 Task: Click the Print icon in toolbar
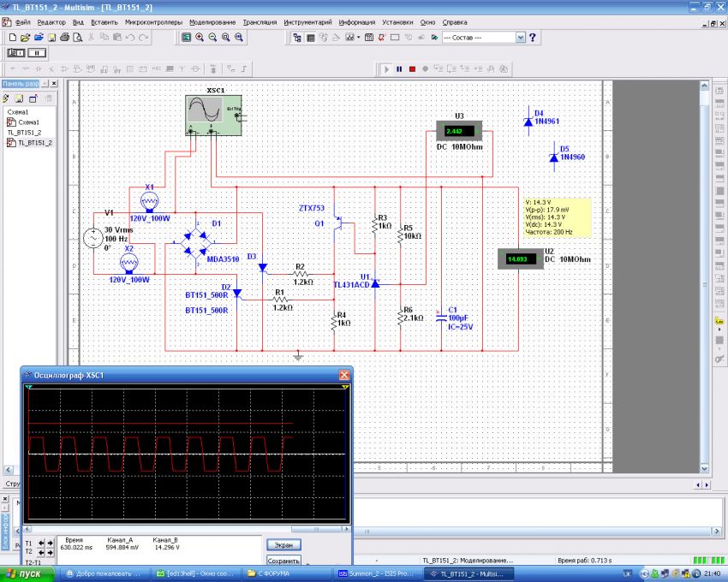[x=65, y=39]
